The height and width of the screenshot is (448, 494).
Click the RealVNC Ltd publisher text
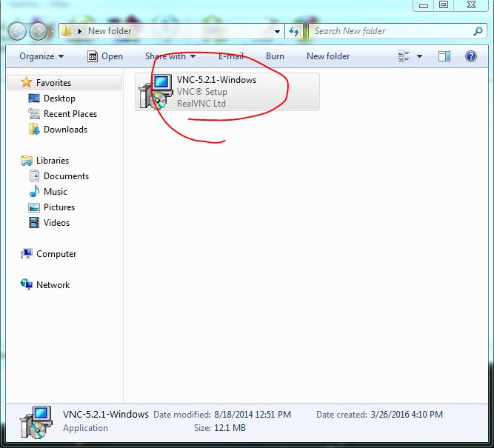[201, 104]
